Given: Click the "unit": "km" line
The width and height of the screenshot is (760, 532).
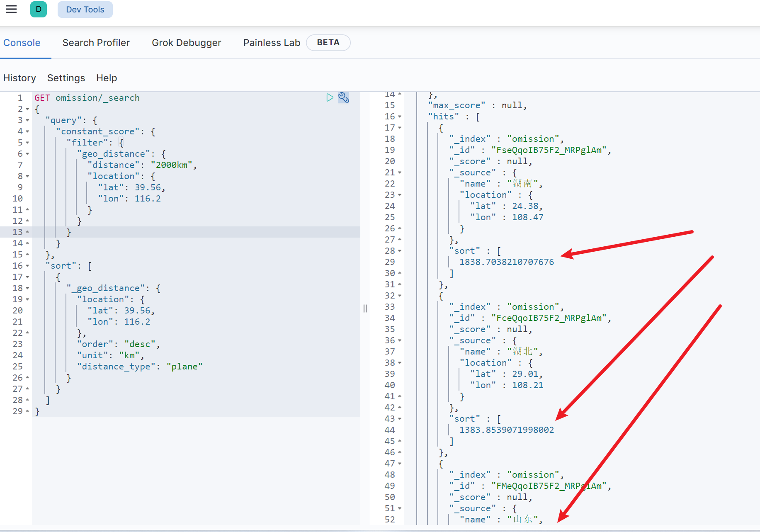Looking at the screenshot, I should point(111,355).
